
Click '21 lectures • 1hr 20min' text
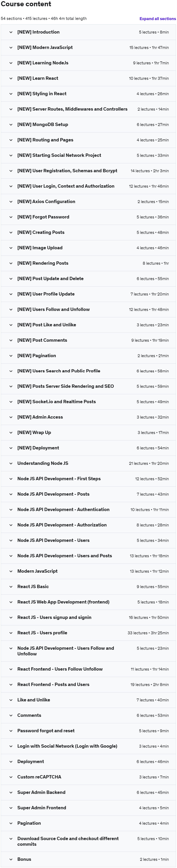tap(149, 464)
